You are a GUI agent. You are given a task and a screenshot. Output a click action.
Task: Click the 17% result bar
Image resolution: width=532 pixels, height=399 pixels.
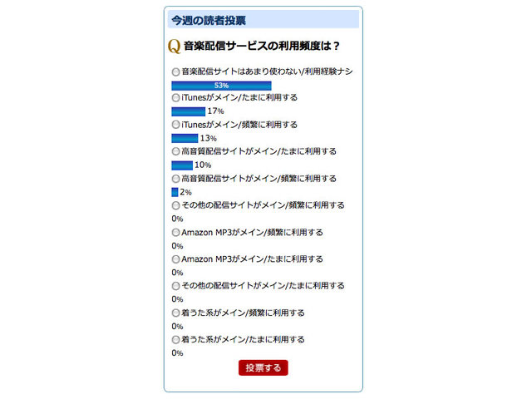[x=188, y=111]
